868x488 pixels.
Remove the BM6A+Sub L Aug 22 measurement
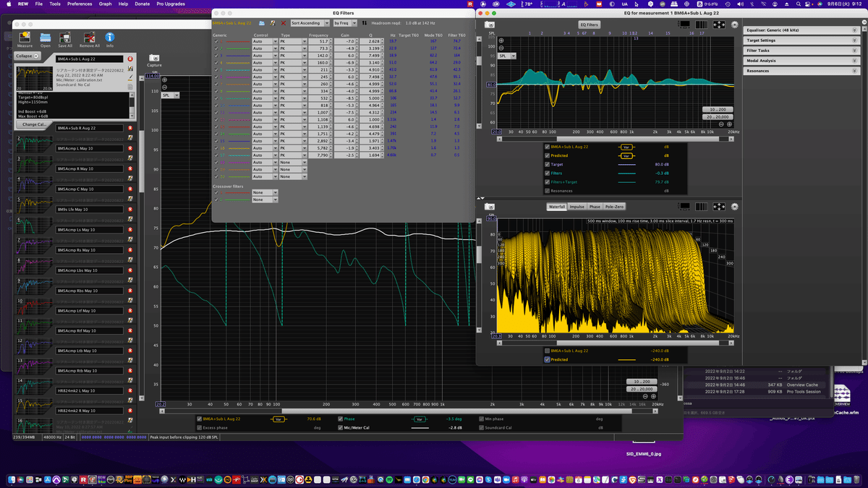tap(129, 59)
